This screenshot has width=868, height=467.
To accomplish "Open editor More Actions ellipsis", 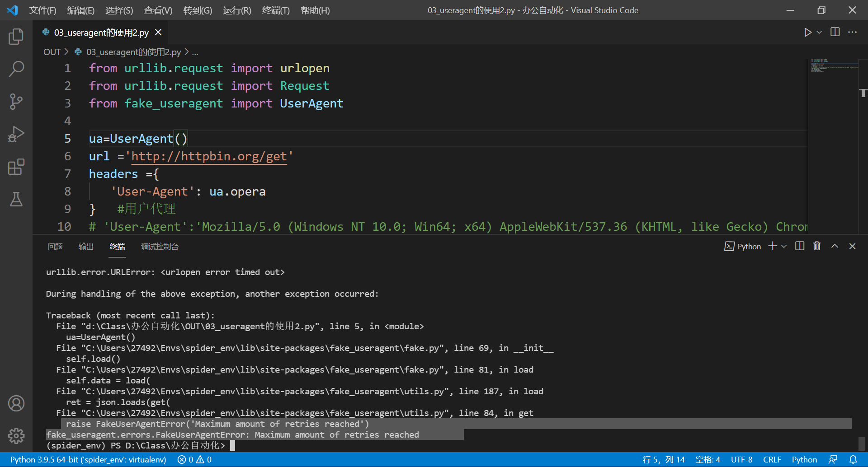I will (852, 32).
